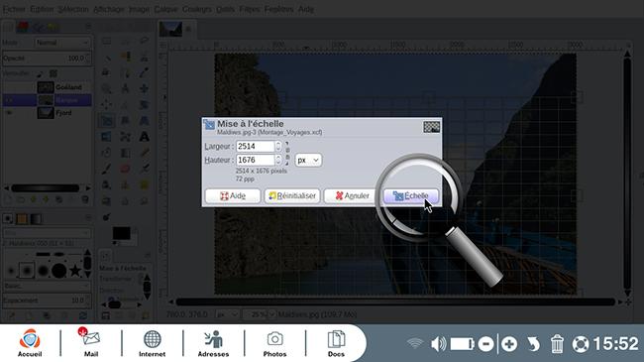Open the Basic brush tag dropdown

tap(47, 286)
